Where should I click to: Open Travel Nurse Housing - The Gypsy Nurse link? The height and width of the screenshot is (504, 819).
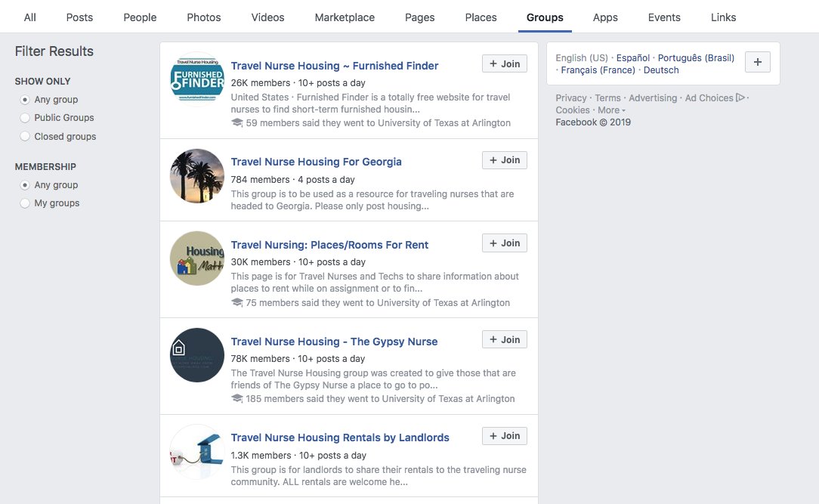click(x=334, y=342)
